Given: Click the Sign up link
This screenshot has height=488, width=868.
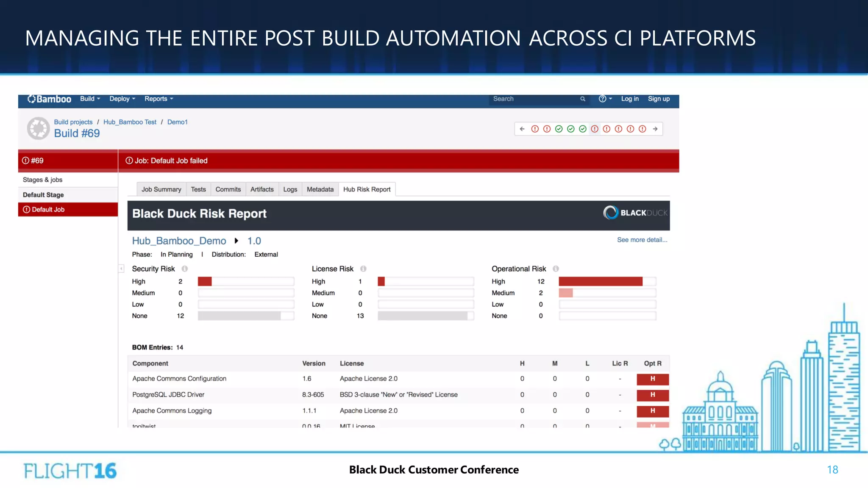Looking at the screenshot, I should click(659, 99).
